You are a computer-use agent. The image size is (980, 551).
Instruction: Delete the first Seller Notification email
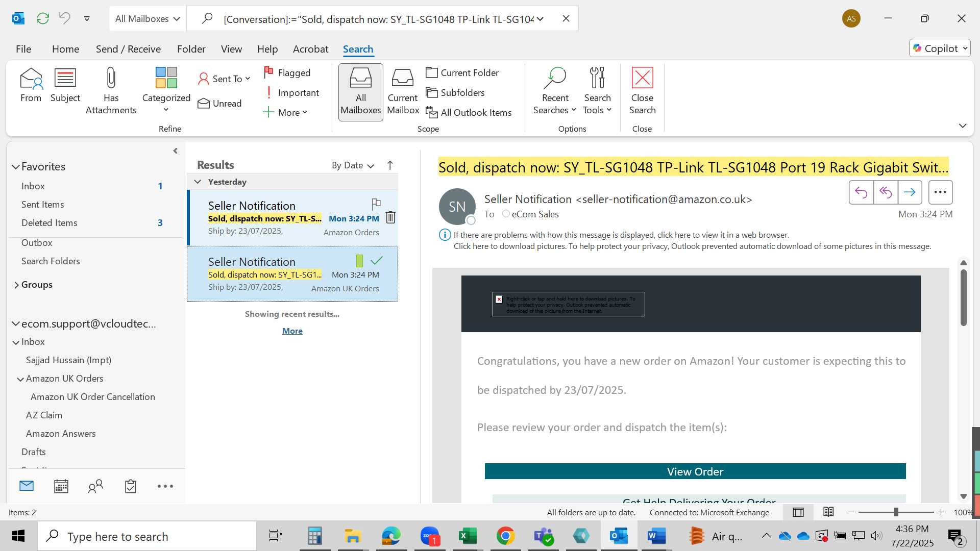click(x=390, y=217)
